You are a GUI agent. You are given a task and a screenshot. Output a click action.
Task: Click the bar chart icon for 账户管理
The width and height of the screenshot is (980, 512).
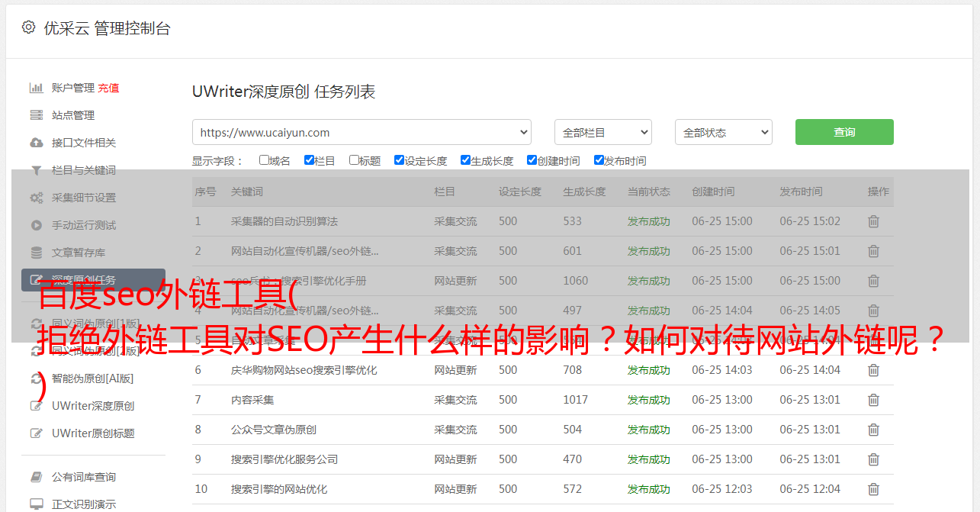(36, 88)
